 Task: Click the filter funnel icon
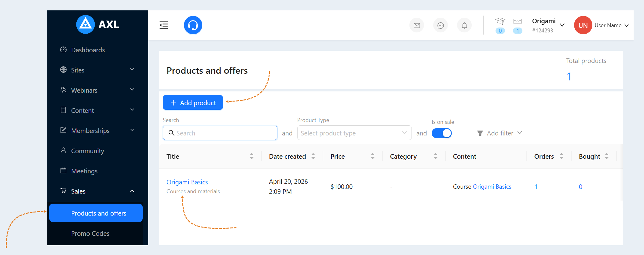(x=480, y=133)
